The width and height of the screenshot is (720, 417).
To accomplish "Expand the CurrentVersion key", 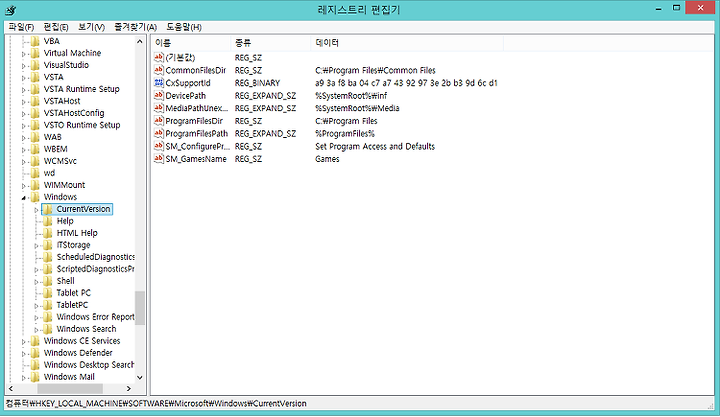I will (x=36, y=210).
